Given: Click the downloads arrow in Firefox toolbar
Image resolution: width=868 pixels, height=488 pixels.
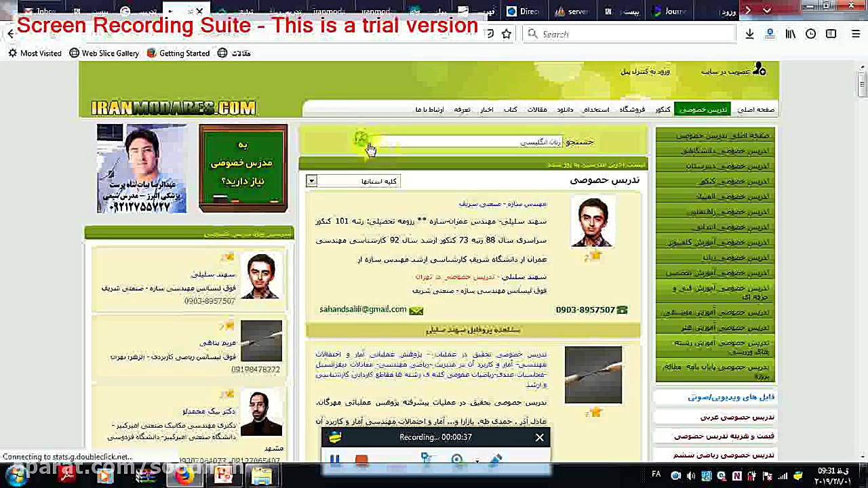Looking at the screenshot, I should pyautogui.click(x=749, y=34).
